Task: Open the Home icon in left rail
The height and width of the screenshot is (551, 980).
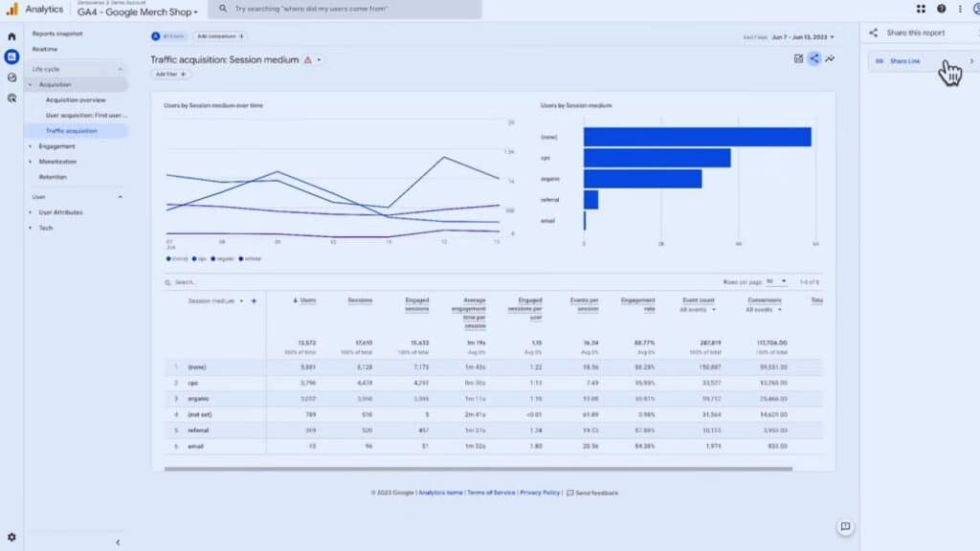Action: [x=11, y=36]
